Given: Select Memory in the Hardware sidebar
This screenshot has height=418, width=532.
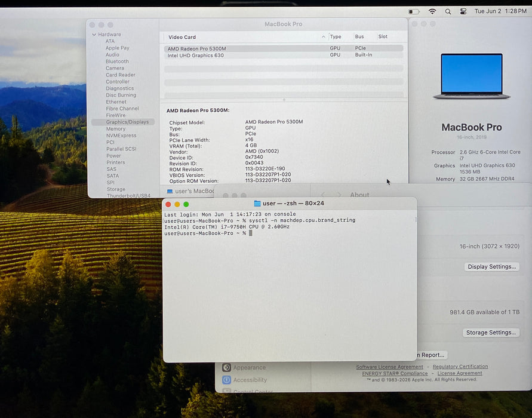Looking at the screenshot, I should click(116, 129).
